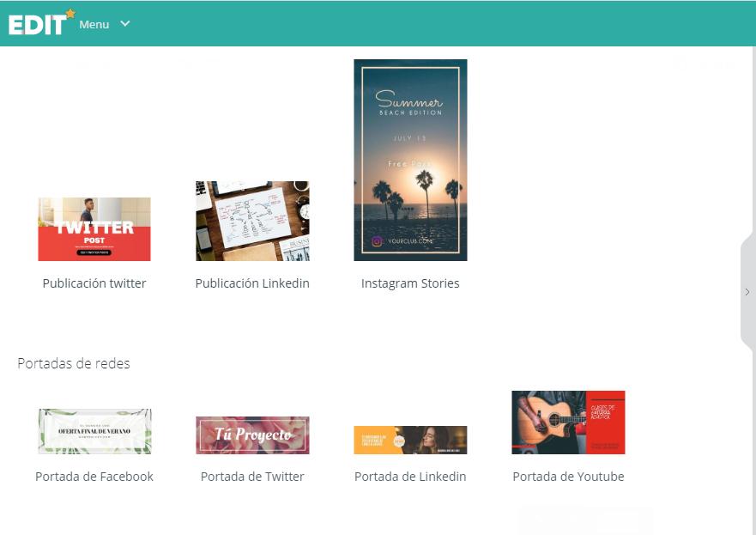
Task: Open the Menu in the top bar
Action: (94, 24)
